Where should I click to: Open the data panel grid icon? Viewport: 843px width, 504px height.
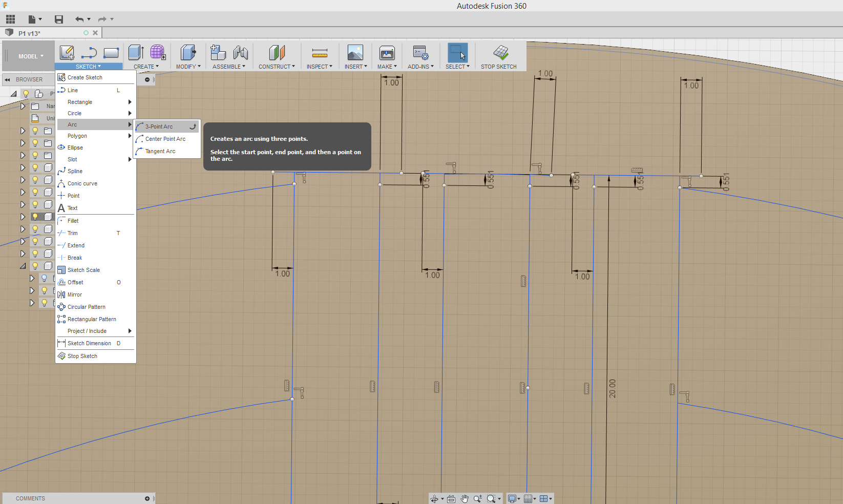pyautogui.click(x=10, y=19)
